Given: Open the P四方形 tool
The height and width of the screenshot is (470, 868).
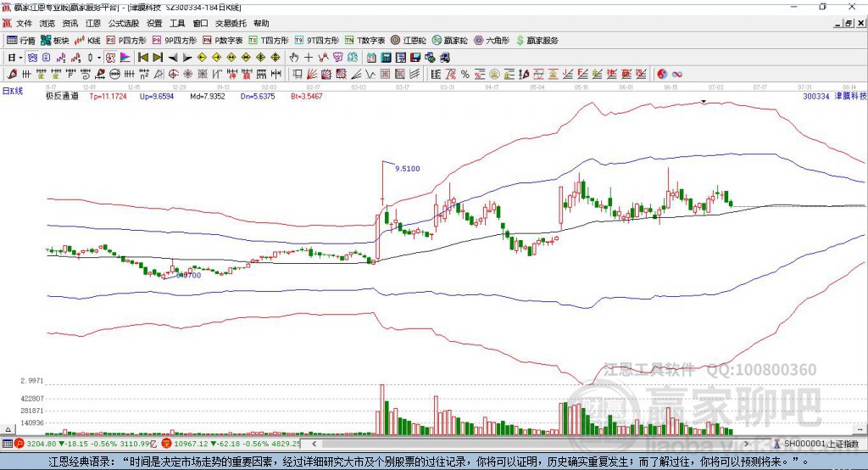Looking at the screenshot, I should [x=126, y=41].
